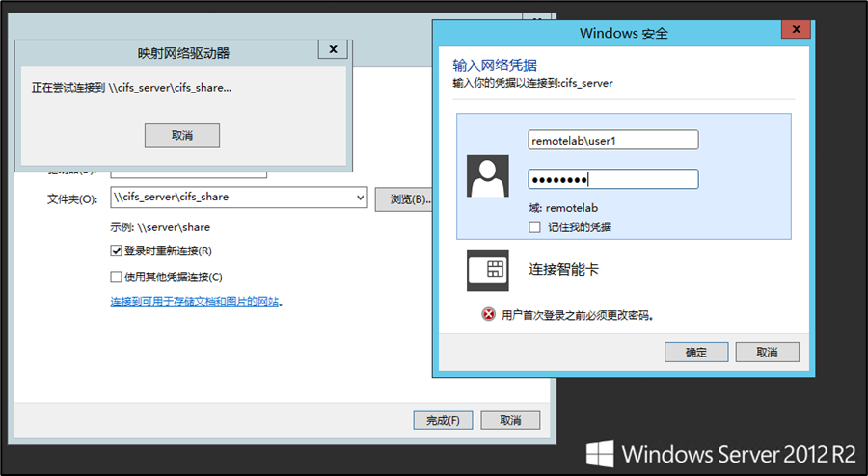The width and height of the screenshot is (868, 476).
Task: Expand the 文件夹 path dropdown arrow
Action: point(361,198)
